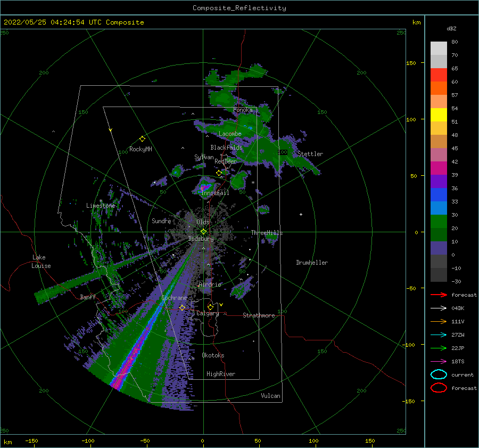
Task: Click the cyan current ellipse in legend
Action: pyautogui.click(x=439, y=374)
